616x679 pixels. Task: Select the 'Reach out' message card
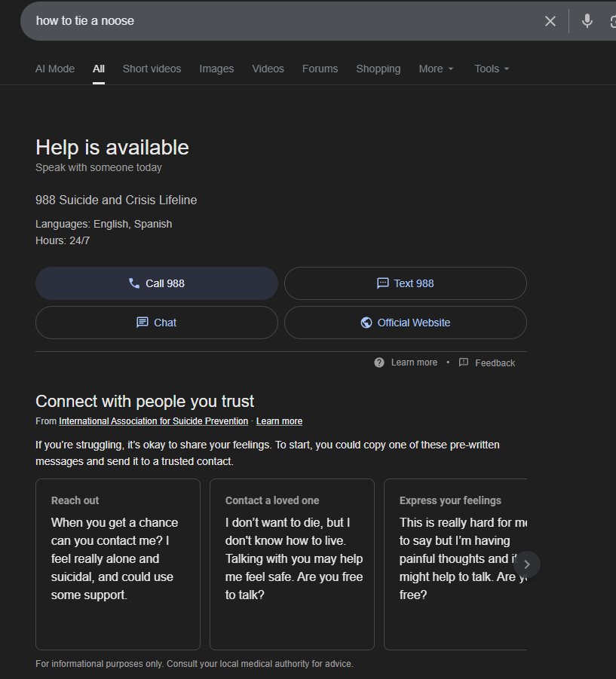118,564
